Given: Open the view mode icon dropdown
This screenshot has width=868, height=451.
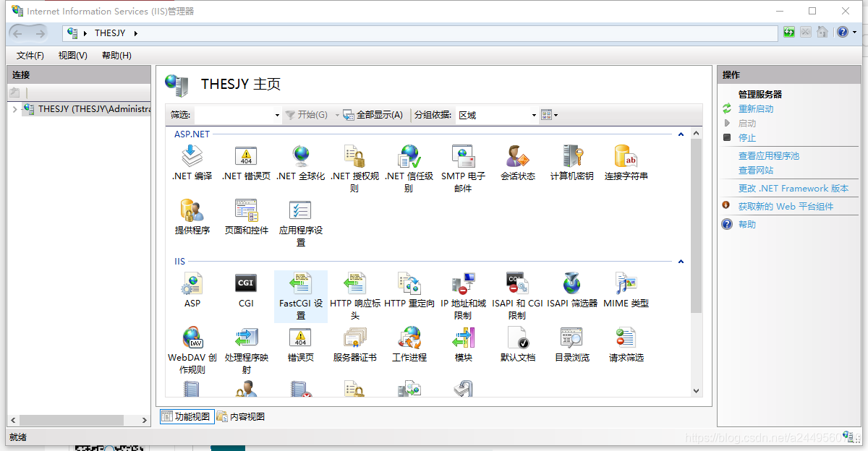Looking at the screenshot, I should [x=549, y=115].
